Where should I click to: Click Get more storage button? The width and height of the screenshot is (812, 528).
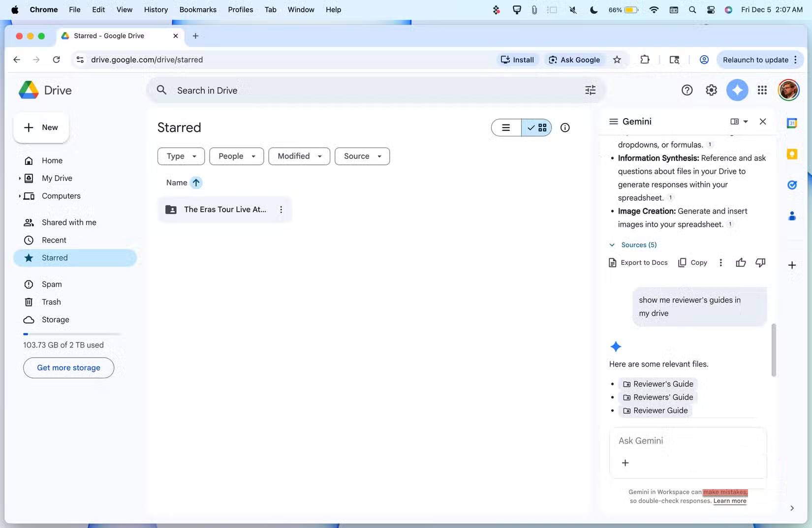coord(68,368)
